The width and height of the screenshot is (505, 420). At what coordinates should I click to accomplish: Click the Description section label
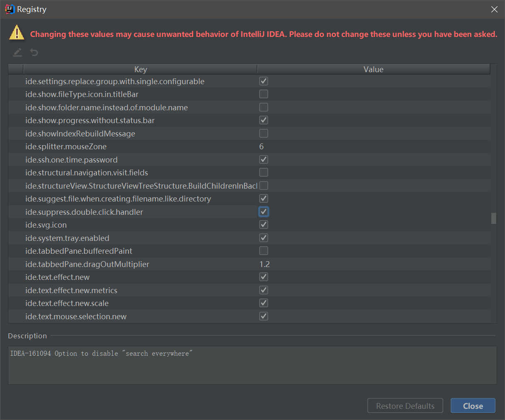pos(27,336)
